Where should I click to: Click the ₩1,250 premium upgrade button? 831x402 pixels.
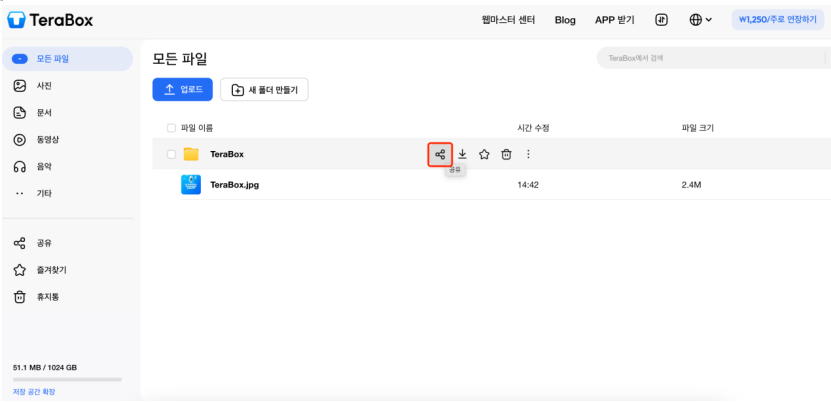pos(778,20)
